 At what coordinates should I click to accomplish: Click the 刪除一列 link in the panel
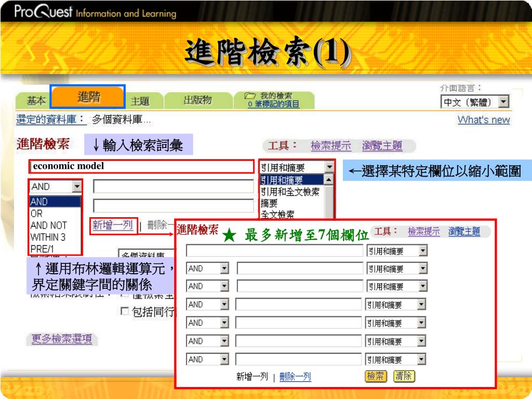[295, 377]
